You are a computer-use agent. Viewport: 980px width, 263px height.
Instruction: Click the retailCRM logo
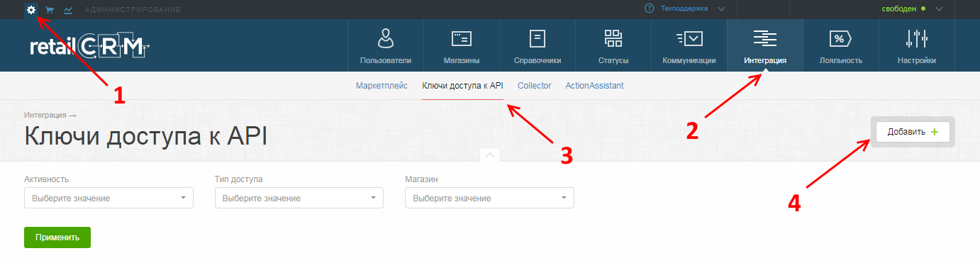(x=89, y=46)
